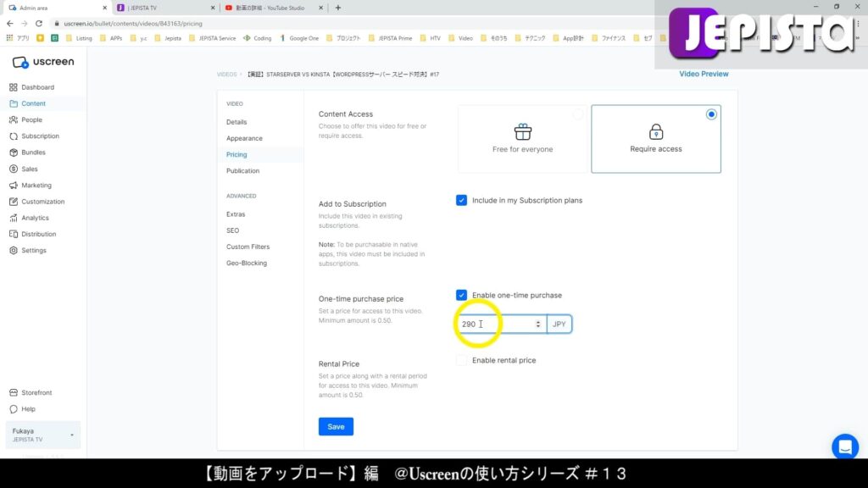Open the JEPISTA Service bookmark folder

212,38
